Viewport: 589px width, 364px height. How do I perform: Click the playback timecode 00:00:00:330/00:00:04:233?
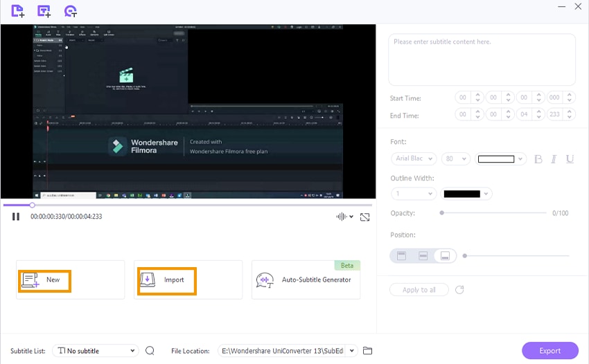(x=66, y=217)
